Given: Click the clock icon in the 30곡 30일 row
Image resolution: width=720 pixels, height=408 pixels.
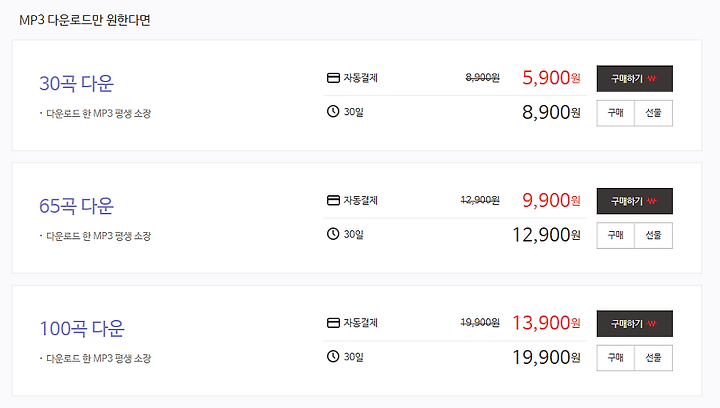Looking at the screenshot, I should (333, 112).
